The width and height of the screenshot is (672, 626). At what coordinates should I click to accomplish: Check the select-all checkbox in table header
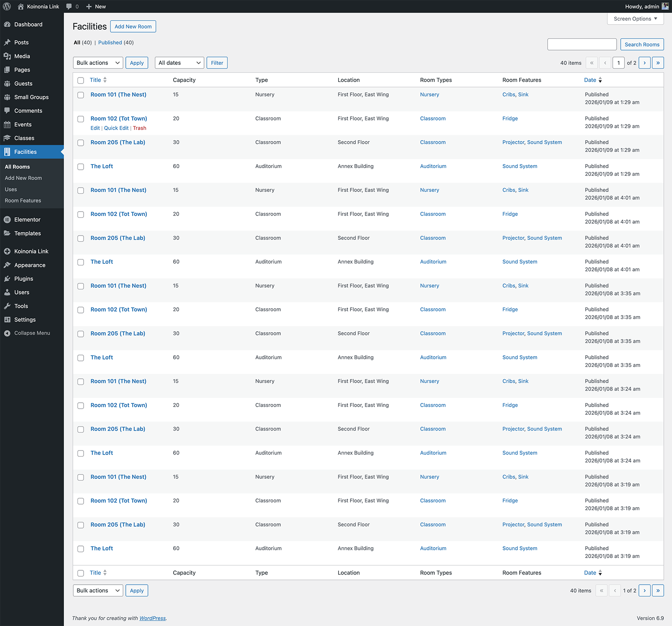[81, 80]
